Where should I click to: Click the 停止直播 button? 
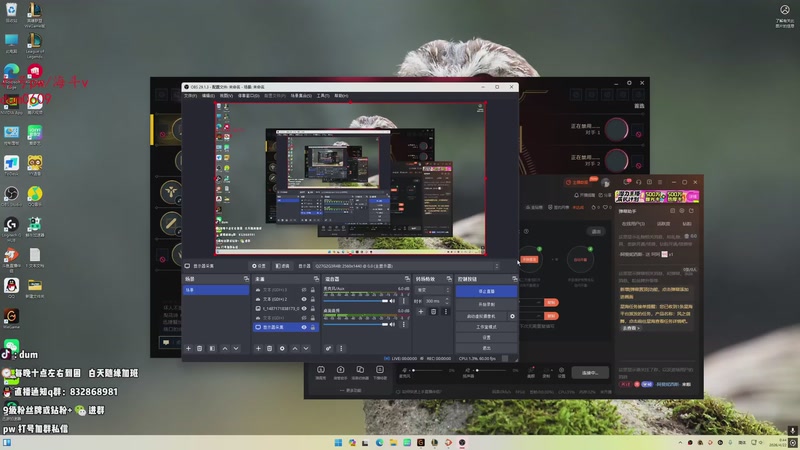point(484,290)
